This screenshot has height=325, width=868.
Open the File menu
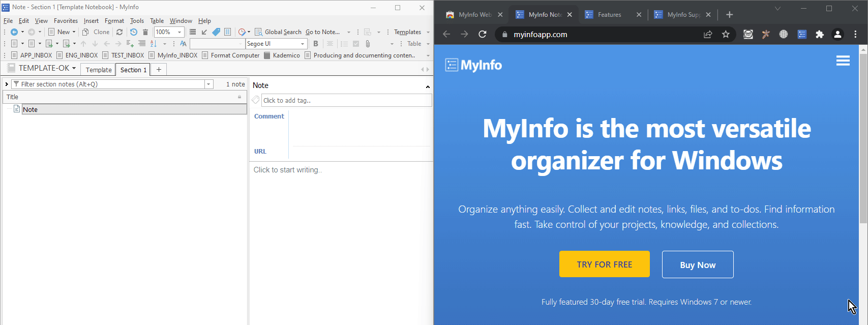point(8,21)
